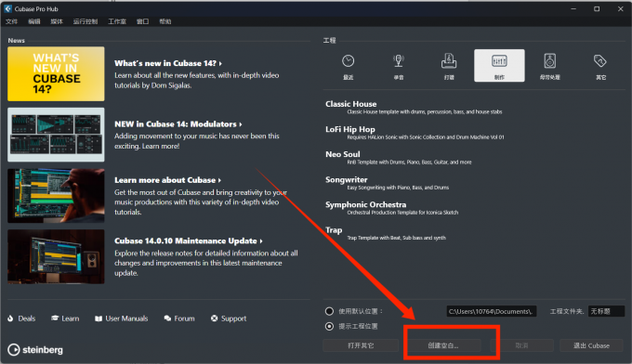
Task: Click the Learn more about Cubase thumbnail
Action: pyautogui.click(x=56, y=196)
